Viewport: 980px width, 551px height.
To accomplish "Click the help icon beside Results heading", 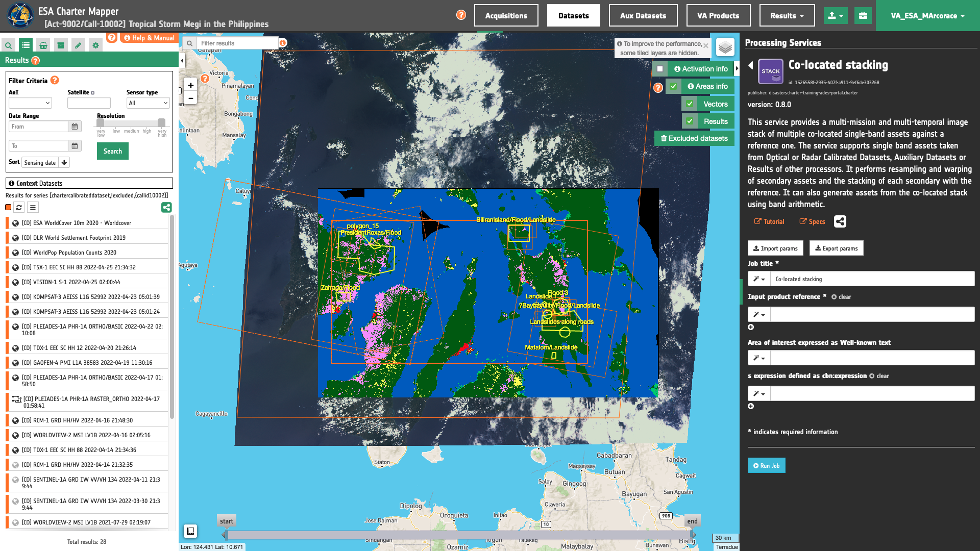I will click(35, 61).
